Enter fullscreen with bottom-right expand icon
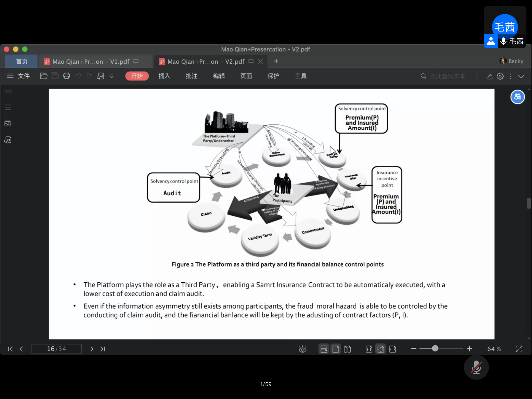The image size is (532, 399). click(519, 349)
